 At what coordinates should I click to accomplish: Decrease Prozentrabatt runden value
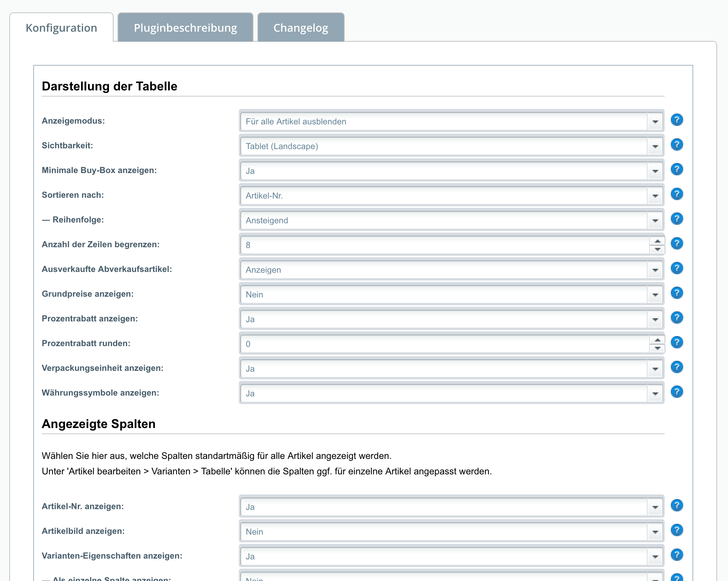657,348
